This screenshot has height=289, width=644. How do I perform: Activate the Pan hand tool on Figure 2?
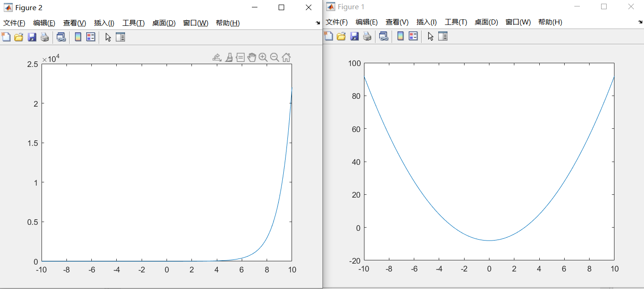tap(251, 57)
